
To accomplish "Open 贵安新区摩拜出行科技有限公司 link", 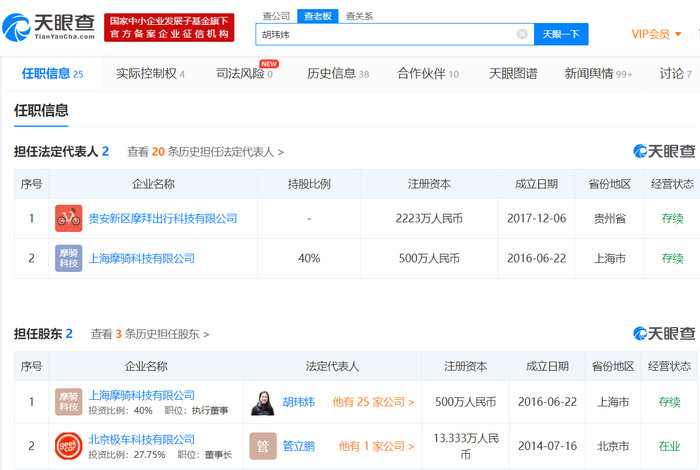I will tap(163, 218).
